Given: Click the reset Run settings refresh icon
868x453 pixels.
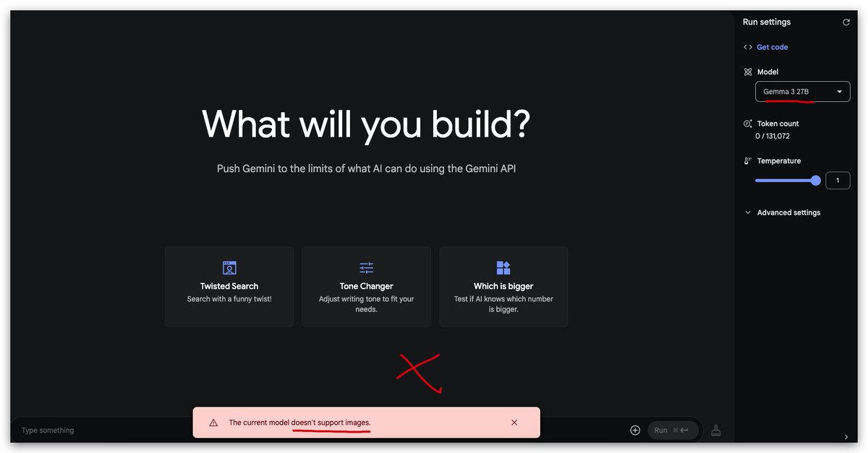Looking at the screenshot, I should (846, 22).
